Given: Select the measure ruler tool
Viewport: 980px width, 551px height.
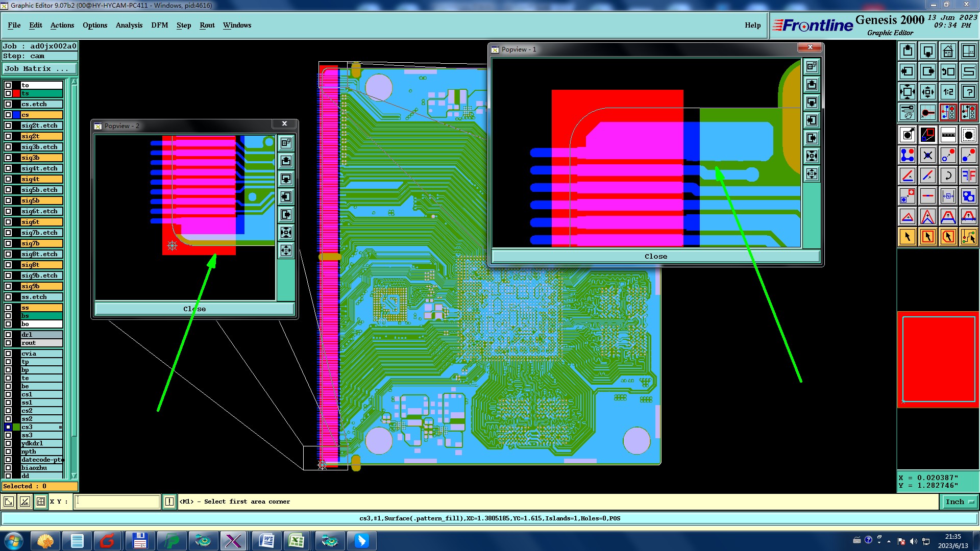Looking at the screenshot, I should 948,135.
